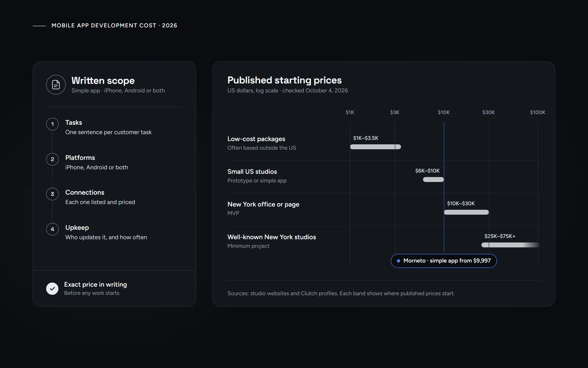Click the Well-known New York studios $25K–$75K+ bar
This screenshot has width=588, height=368.
point(510,245)
